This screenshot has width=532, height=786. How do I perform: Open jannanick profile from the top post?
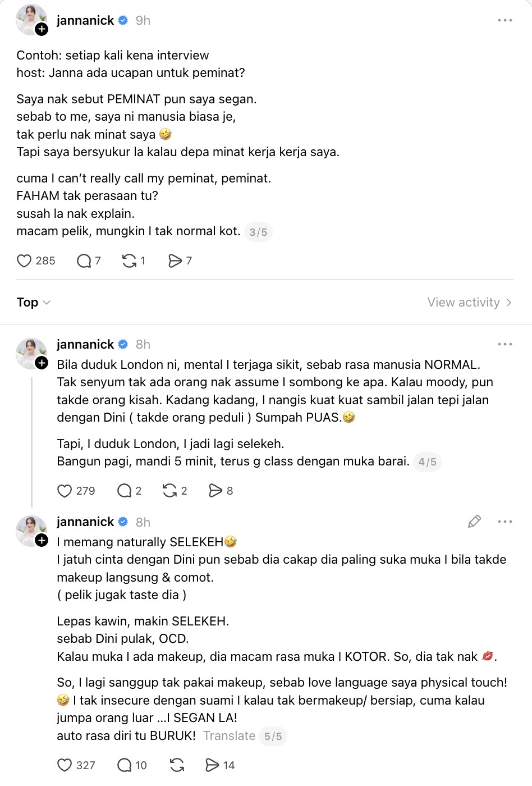tap(85, 20)
